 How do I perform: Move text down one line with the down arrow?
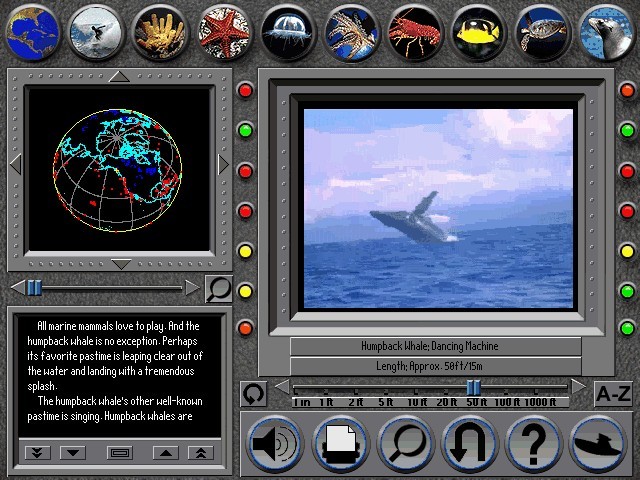click(73, 453)
